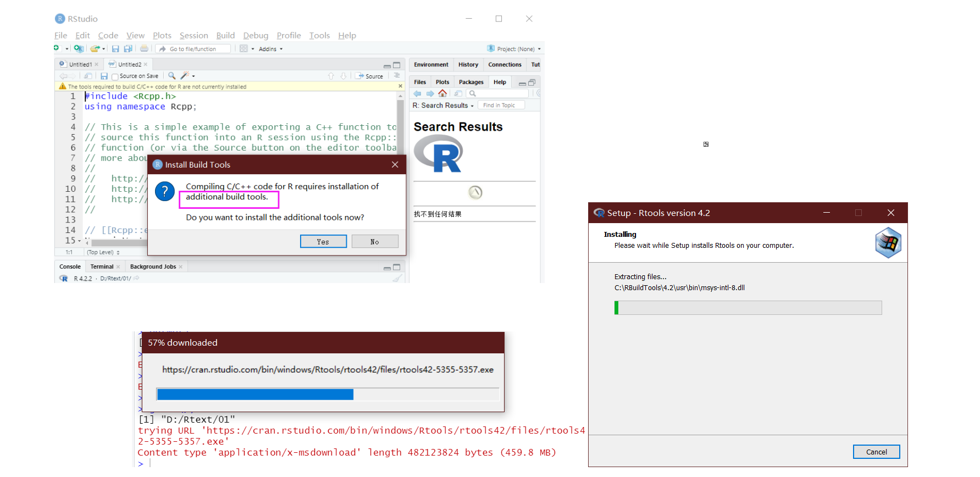
Task: Click the code tools magic wand icon
Action: point(185,75)
